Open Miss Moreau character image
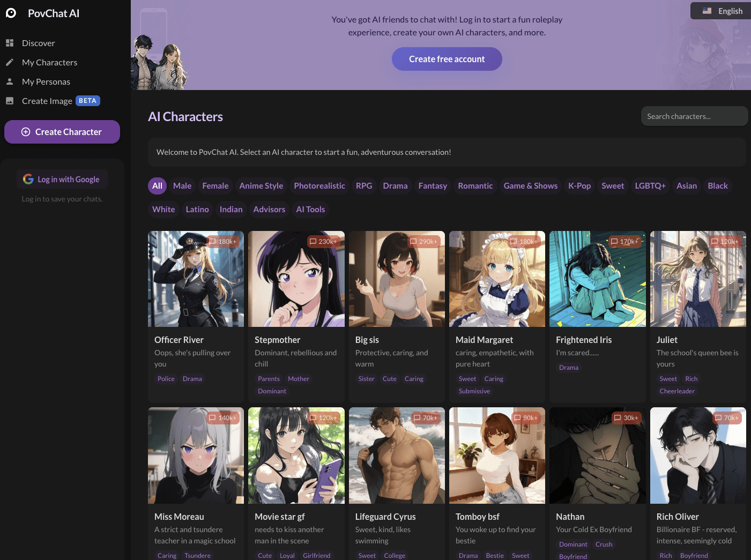This screenshot has width=751, height=560. pos(196,456)
